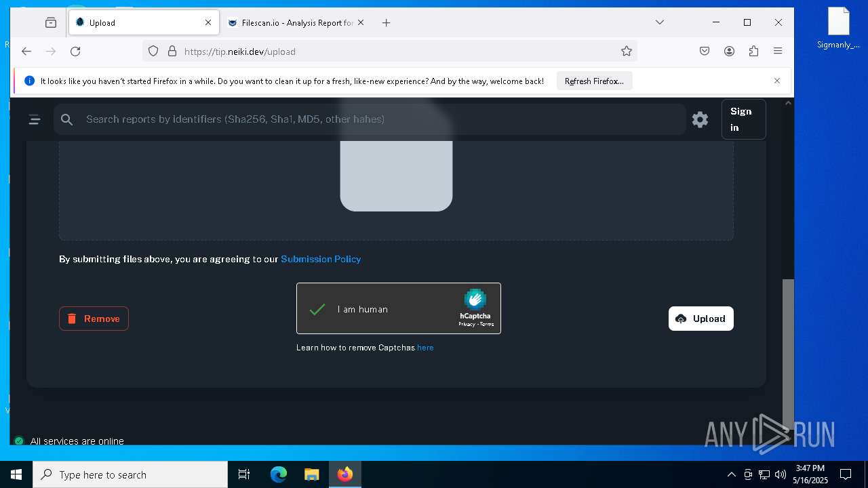This screenshot has width=868, height=488.
Task: Open site settings gear icon
Action: (x=700, y=120)
